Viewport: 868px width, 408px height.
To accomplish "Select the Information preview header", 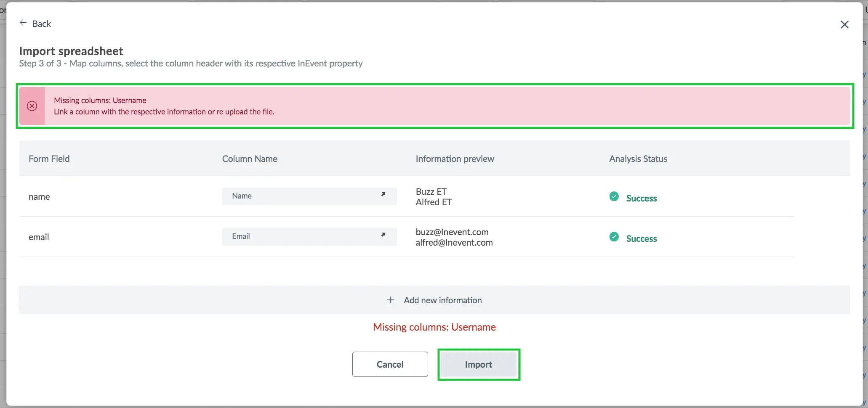I will point(455,159).
